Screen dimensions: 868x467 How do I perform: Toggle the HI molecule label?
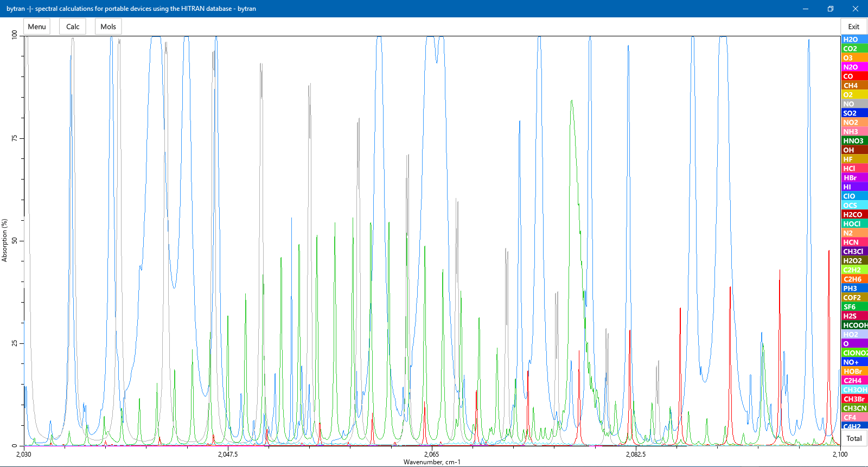click(x=854, y=187)
